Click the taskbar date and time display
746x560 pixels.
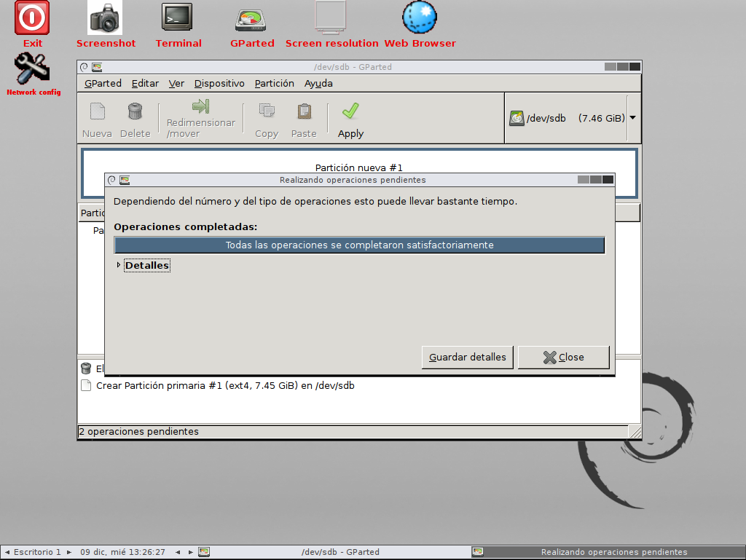tap(122, 552)
